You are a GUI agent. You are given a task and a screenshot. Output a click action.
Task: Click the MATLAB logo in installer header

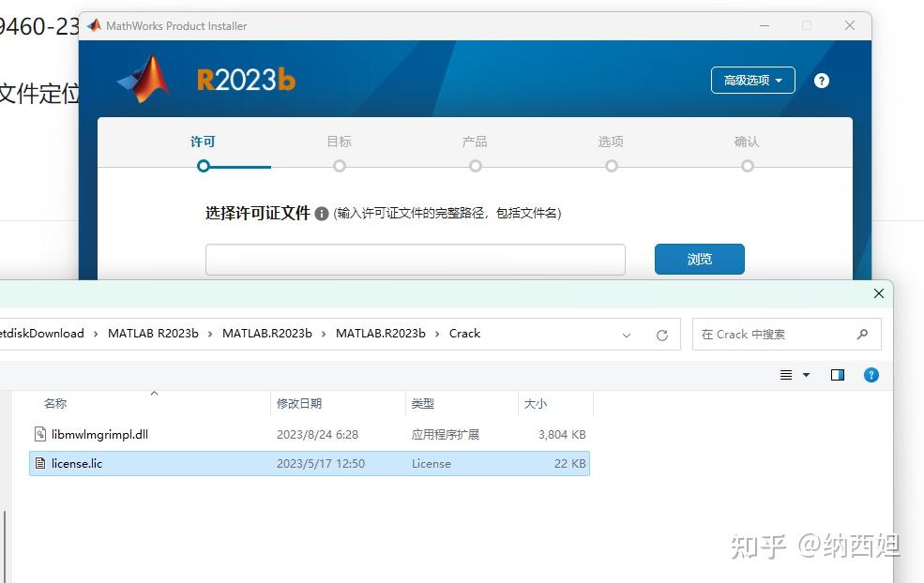click(144, 80)
